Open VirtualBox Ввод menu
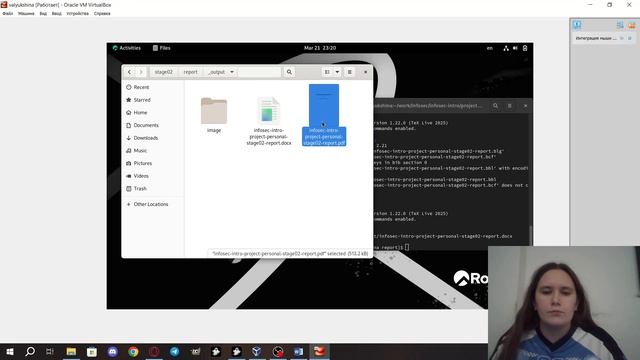The width and height of the screenshot is (640, 360). click(x=57, y=13)
